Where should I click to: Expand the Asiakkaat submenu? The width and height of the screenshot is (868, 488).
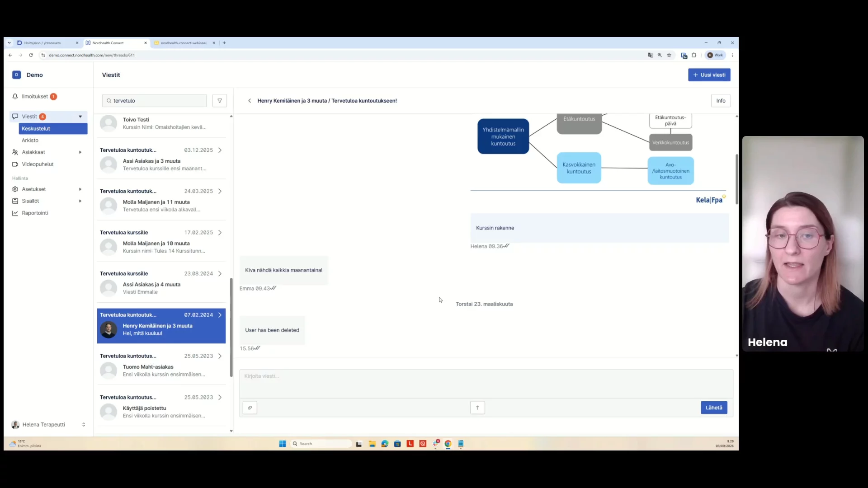80,152
